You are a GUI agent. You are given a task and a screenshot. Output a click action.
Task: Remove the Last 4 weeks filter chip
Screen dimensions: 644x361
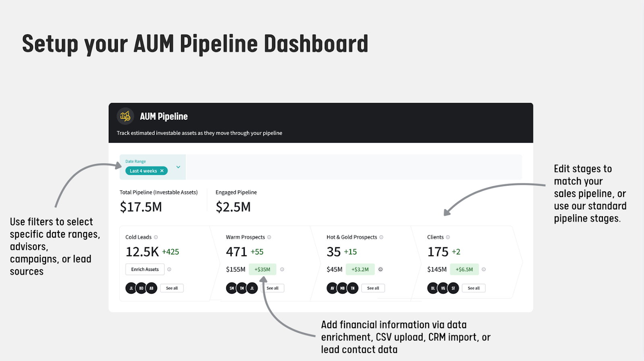[x=162, y=171]
